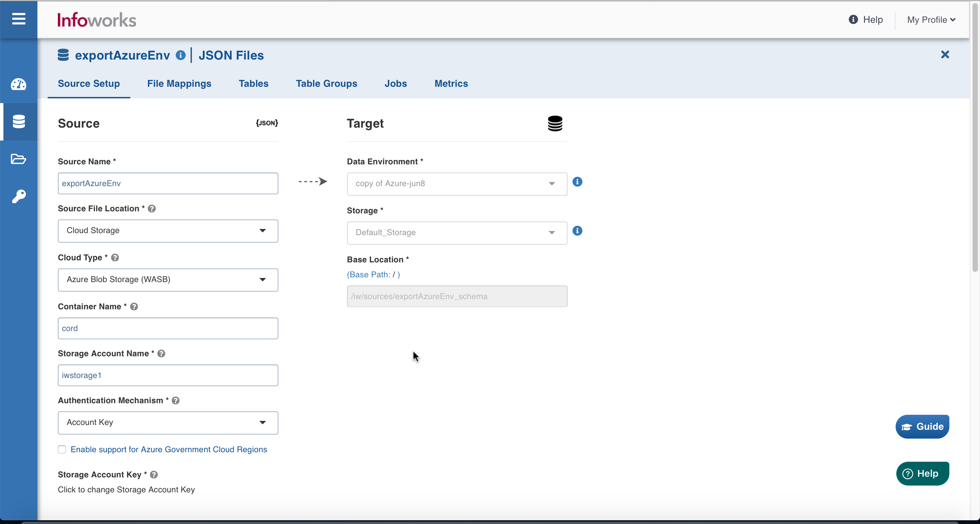The image size is (980, 524).
Task: Switch to the Metrics tab
Action: pyautogui.click(x=451, y=84)
